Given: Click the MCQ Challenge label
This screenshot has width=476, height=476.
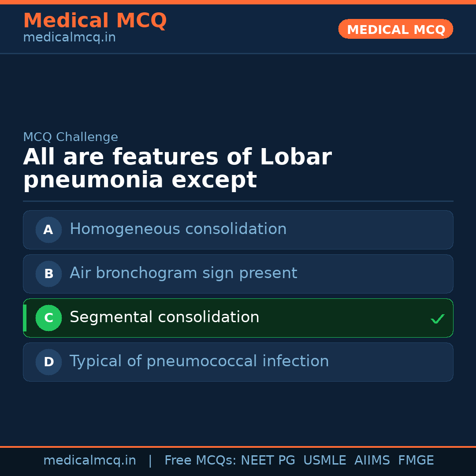Looking at the screenshot, I should point(71,137).
